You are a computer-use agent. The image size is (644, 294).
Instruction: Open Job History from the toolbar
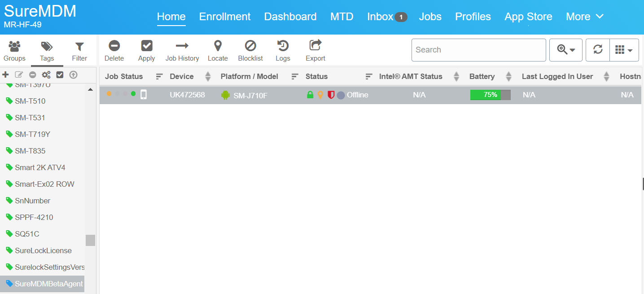182,51
